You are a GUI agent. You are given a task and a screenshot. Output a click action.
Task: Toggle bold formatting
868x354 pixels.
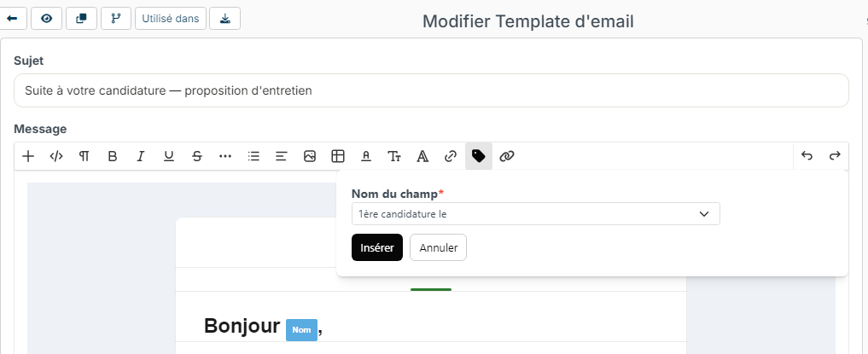point(113,157)
